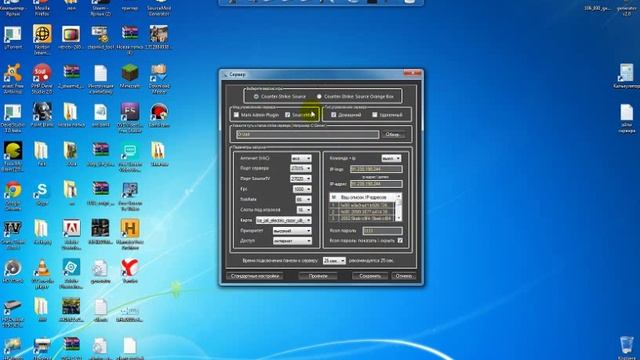This screenshot has width=640, height=360.
Task: Open the Порт SourceTV dropdown
Action: (x=301, y=179)
